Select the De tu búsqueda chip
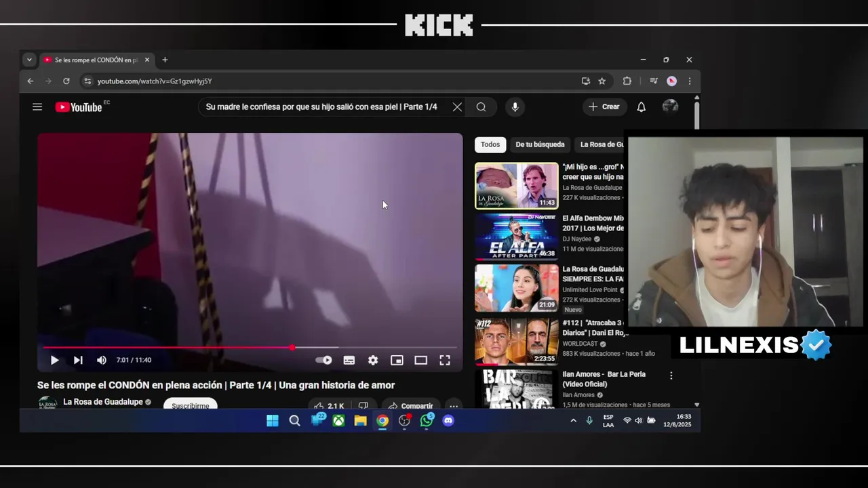 pyautogui.click(x=540, y=144)
